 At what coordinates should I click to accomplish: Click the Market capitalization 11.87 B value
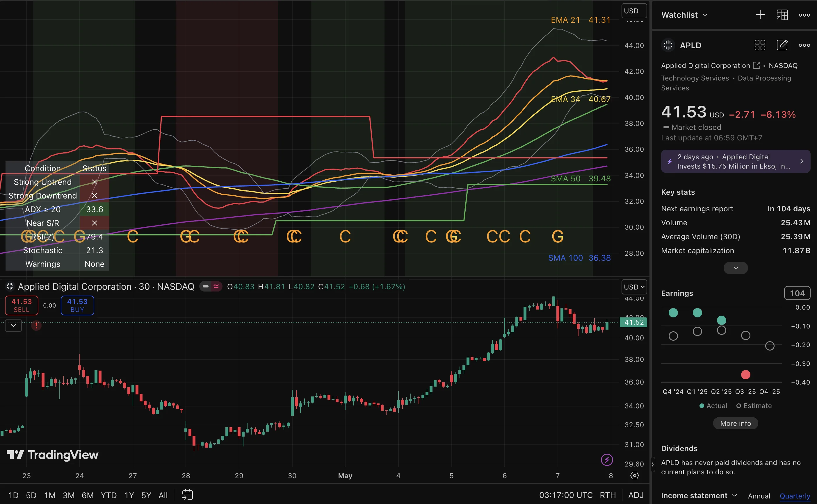(796, 251)
